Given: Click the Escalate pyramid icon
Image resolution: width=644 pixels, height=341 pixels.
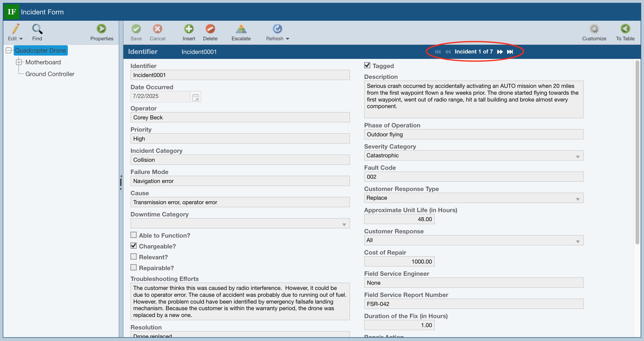Looking at the screenshot, I should tap(241, 29).
